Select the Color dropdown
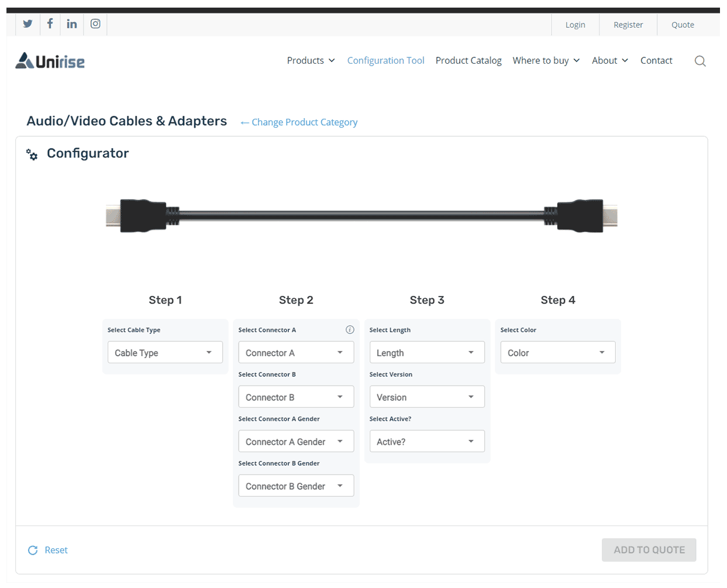Screen dimensions: 727x588 tap(557, 353)
